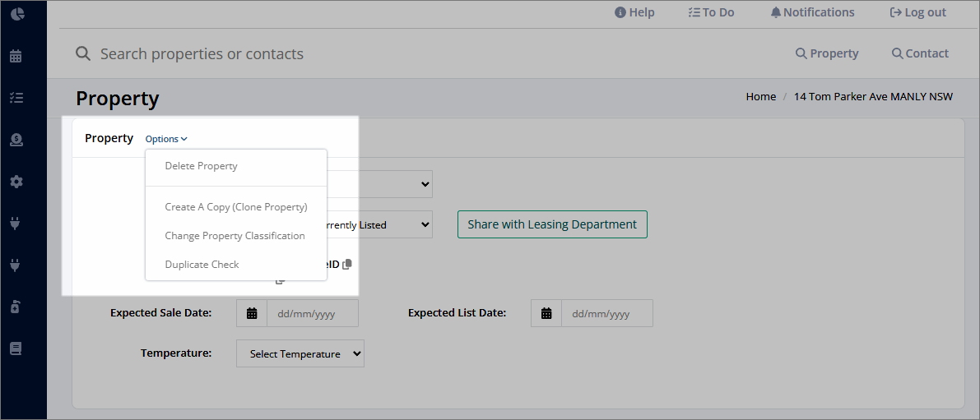
Task: View Notifications
Action: coord(812,12)
